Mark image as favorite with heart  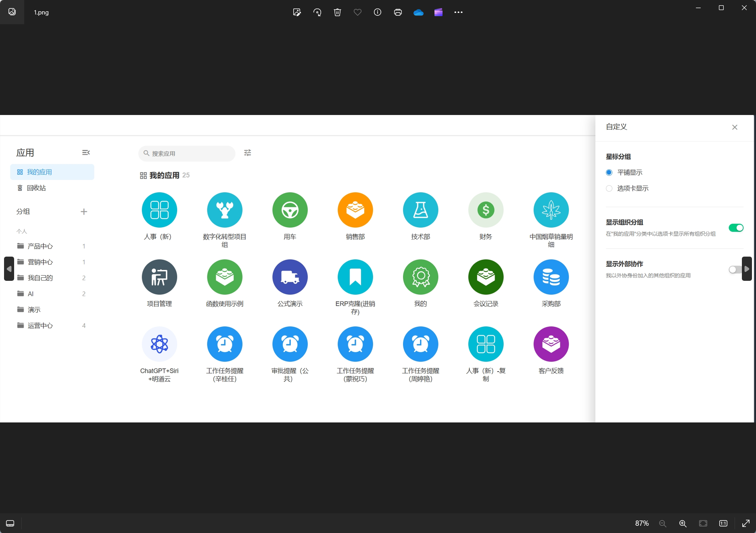coord(357,12)
